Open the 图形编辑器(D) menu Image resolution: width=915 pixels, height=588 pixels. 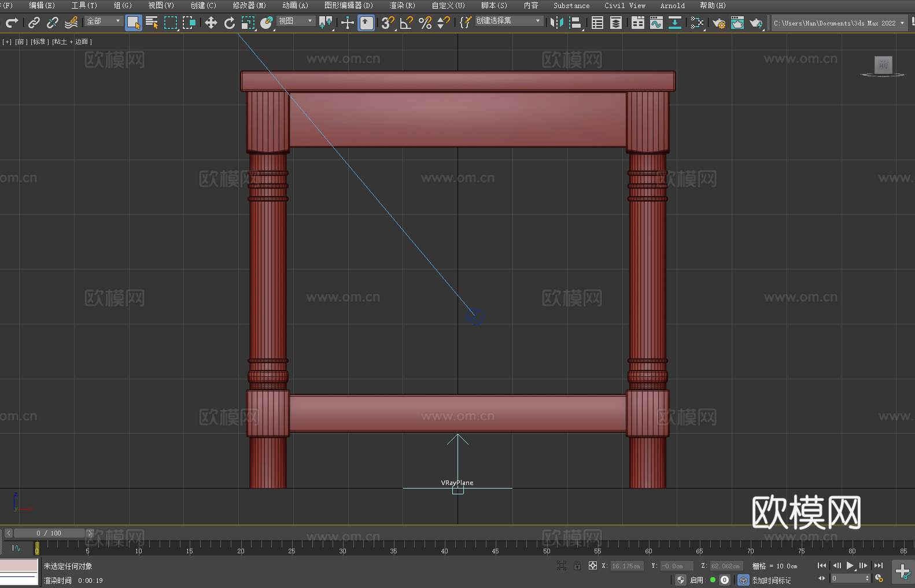[349, 5]
